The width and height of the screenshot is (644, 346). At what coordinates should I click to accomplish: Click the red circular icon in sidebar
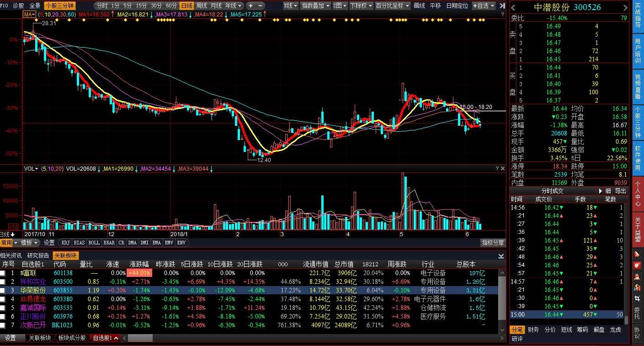637,265
